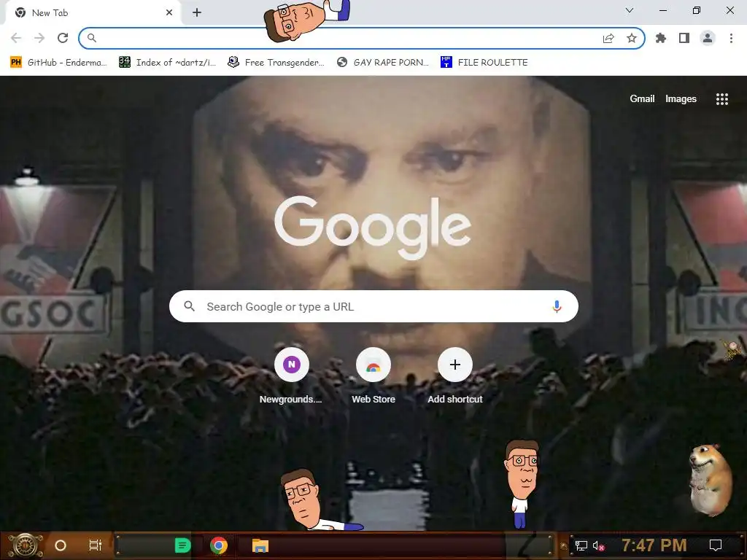Viewport: 747px width, 560px height.
Task: Open the Google apps grid
Action: 722,99
